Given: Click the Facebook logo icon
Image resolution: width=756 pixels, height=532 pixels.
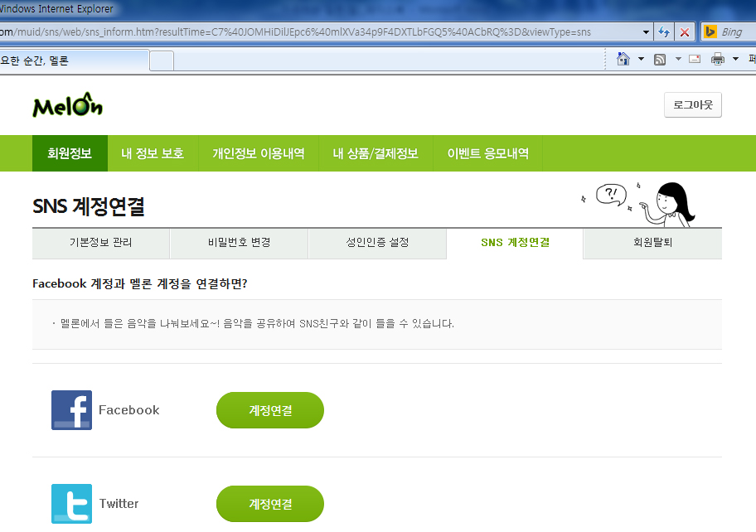Looking at the screenshot, I should pos(71,410).
